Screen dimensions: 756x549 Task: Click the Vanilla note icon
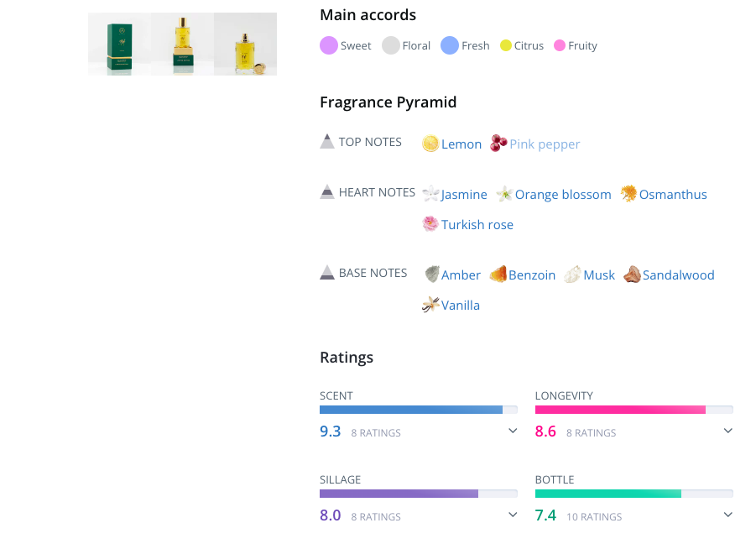coord(430,305)
